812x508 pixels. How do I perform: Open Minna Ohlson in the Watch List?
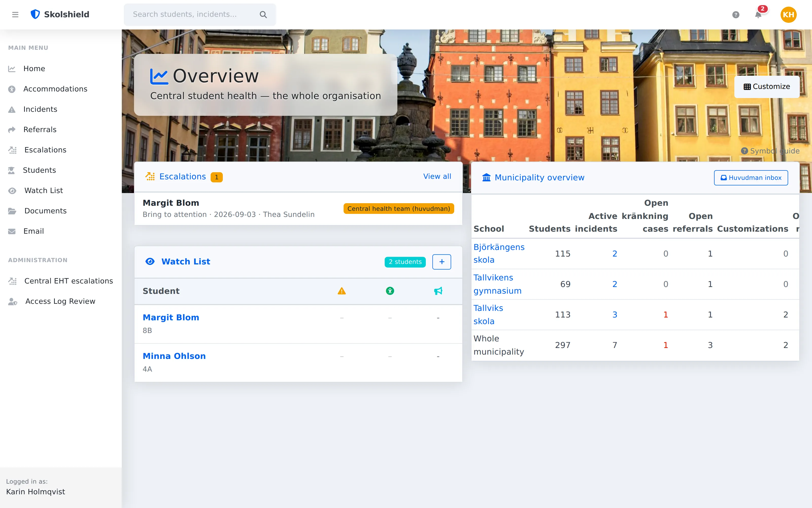[x=174, y=356]
